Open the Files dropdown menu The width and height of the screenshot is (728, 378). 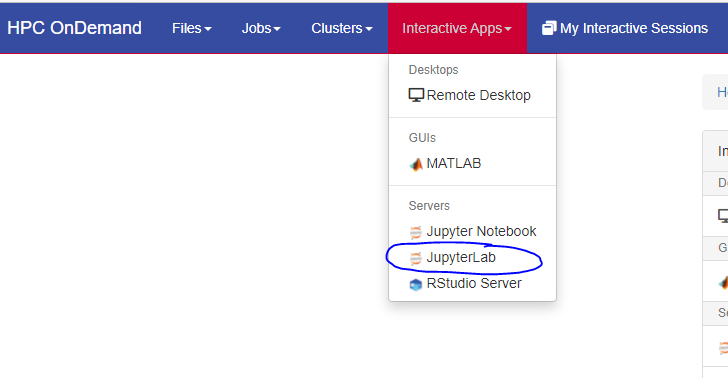[192, 28]
